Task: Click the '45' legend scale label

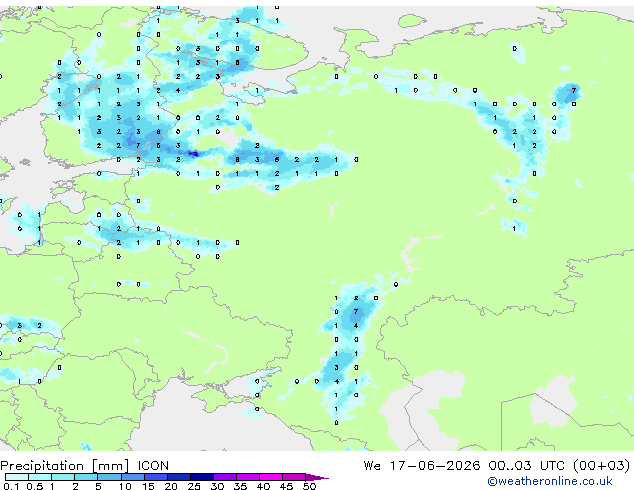Action: pos(286,486)
